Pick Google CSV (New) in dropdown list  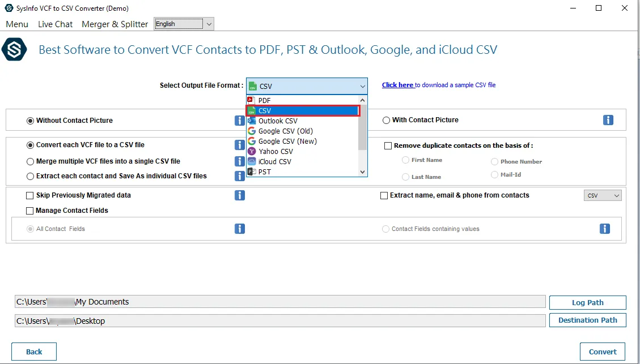click(x=287, y=142)
